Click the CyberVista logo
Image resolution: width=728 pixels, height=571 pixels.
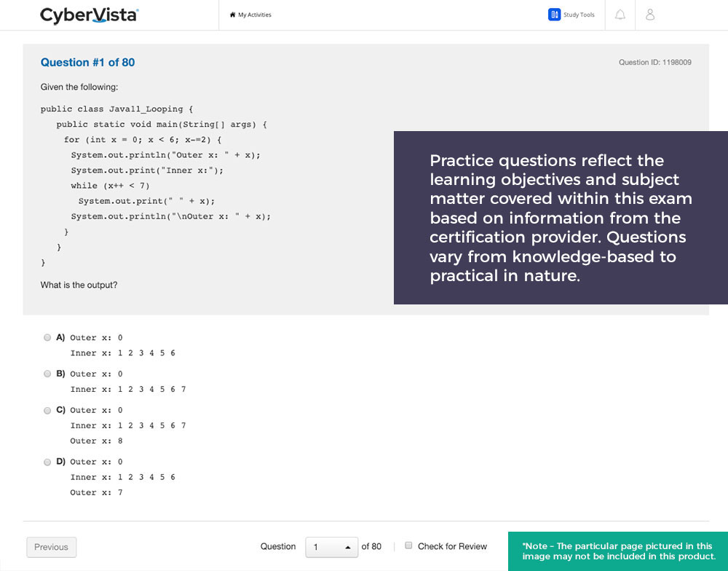pyautogui.click(x=89, y=15)
